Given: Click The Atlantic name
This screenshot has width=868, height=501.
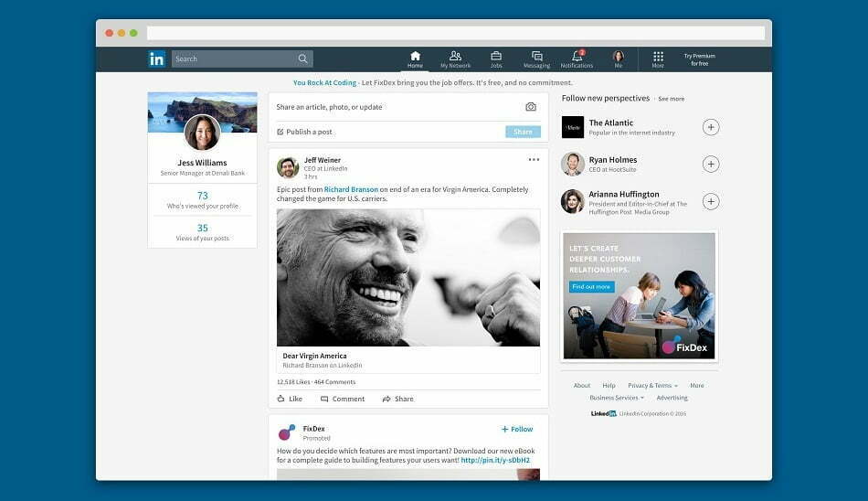Looking at the screenshot, I should [x=611, y=123].
